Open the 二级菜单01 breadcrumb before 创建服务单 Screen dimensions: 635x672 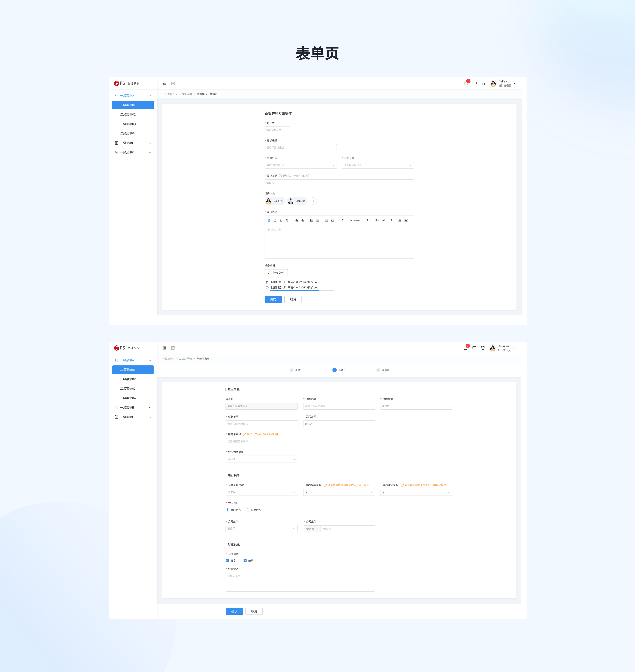tap(186, 359)
